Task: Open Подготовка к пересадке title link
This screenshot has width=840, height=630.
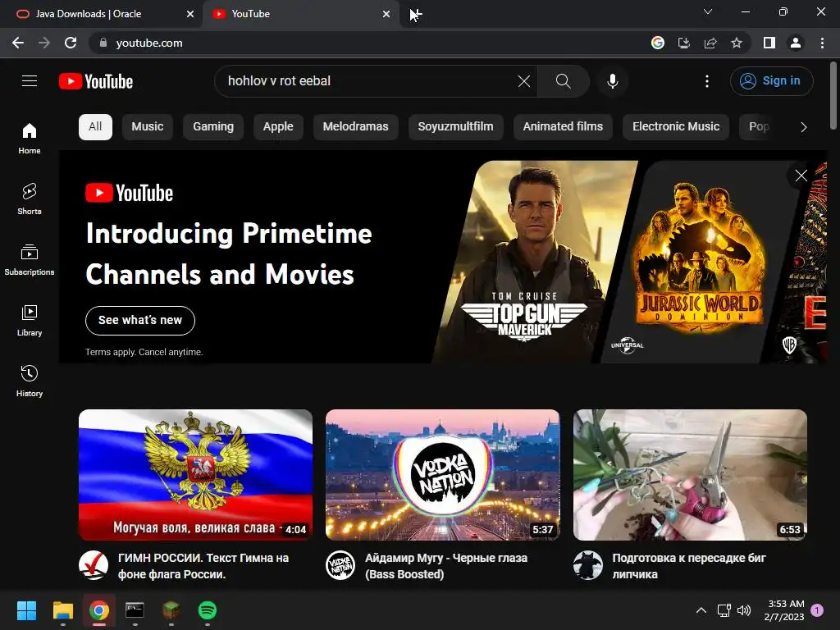Action: click(689, 566)
